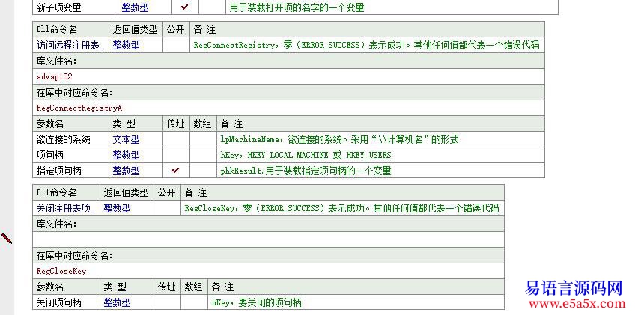
Task: Select the 关闭项句柄 parameter name
Action: (x=58, y=302)
